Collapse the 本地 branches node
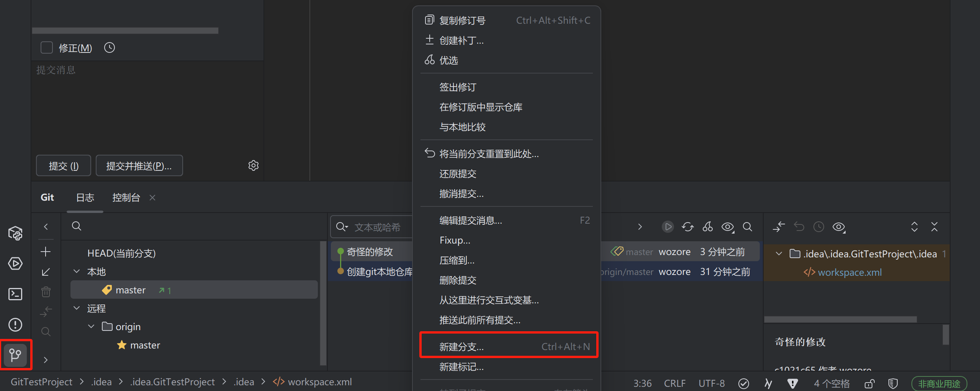This screenshot has width=980, height=391. click(77, 271)
